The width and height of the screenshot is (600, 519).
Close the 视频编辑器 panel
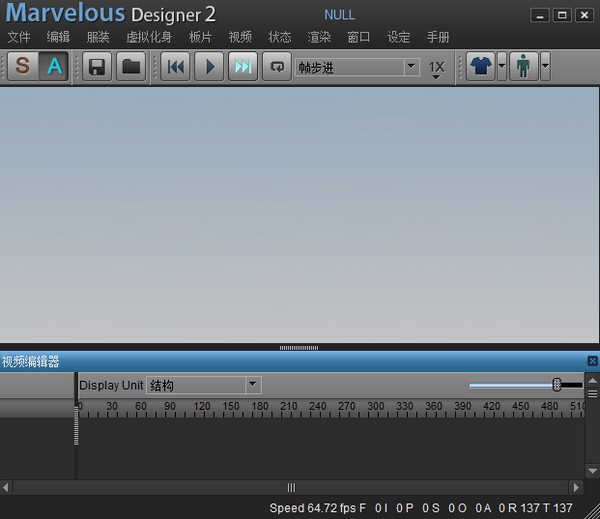(x=592, y=361)
